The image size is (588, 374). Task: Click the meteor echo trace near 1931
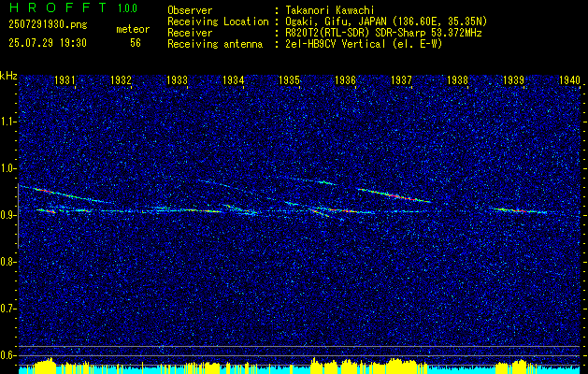pos(67,194)
